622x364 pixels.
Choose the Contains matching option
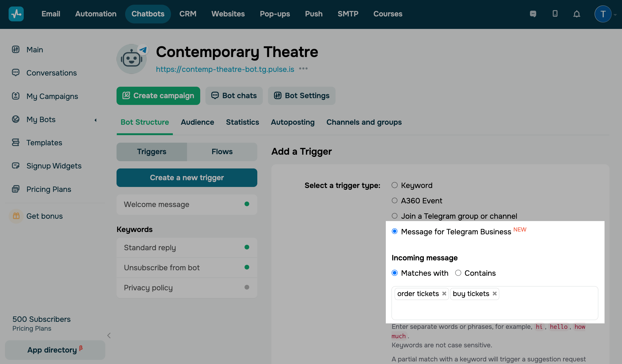pos(458,273)
